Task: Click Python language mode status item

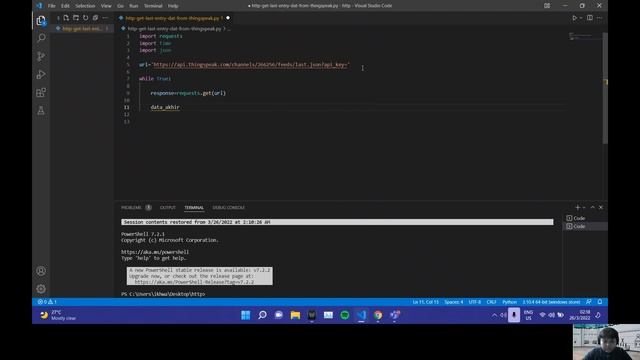Action: pos(509,302)
